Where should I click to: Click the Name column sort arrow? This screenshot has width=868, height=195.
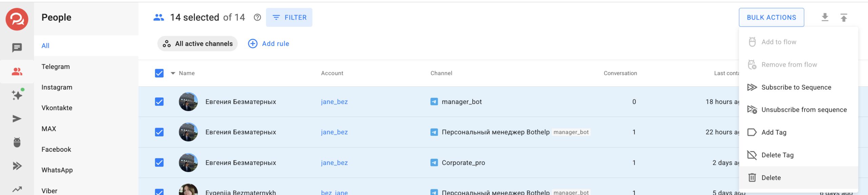173,73
